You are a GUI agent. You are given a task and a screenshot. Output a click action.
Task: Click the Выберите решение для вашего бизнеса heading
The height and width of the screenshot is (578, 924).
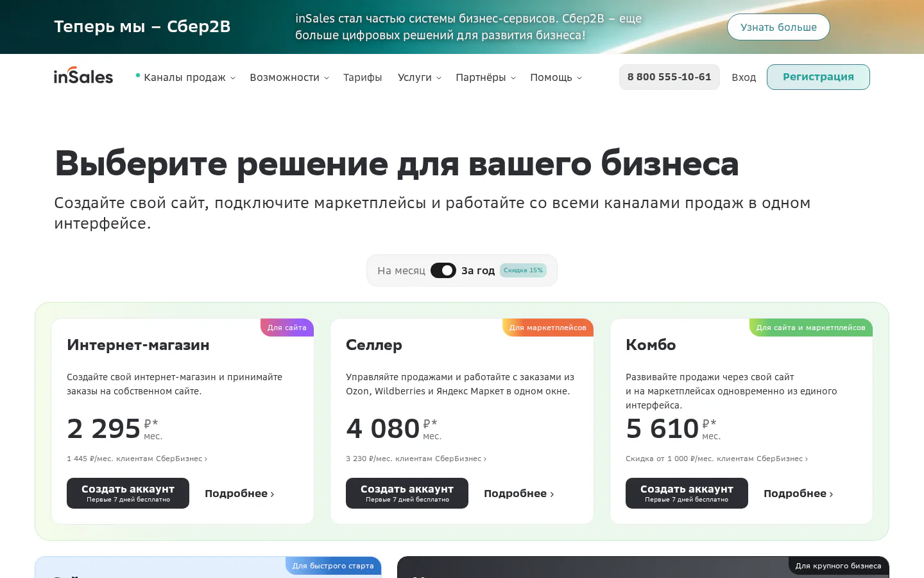tap(397, 163)
